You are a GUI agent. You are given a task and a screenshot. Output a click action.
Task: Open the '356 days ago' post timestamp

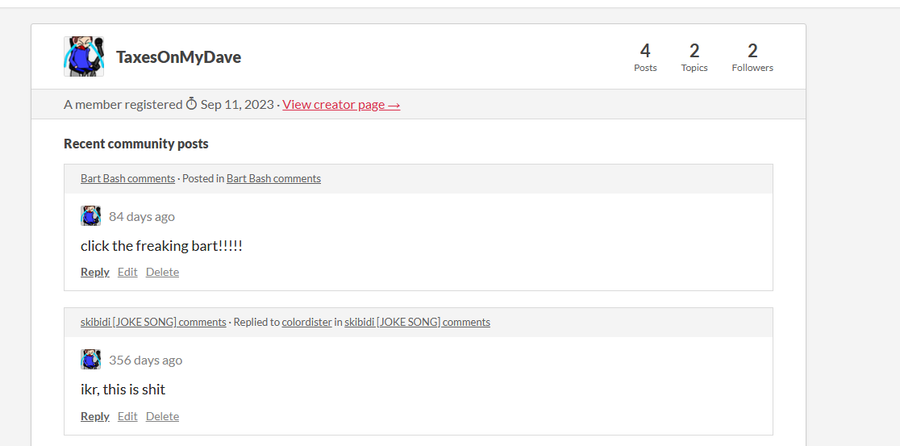pos(145,360)
